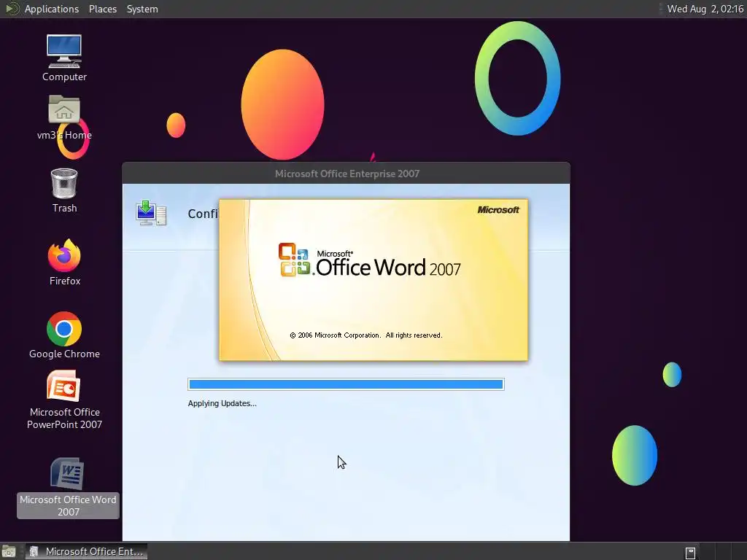The width and height of the screenshot is (747, 560).
Task: Open the Applications menu
Action: 52,9
